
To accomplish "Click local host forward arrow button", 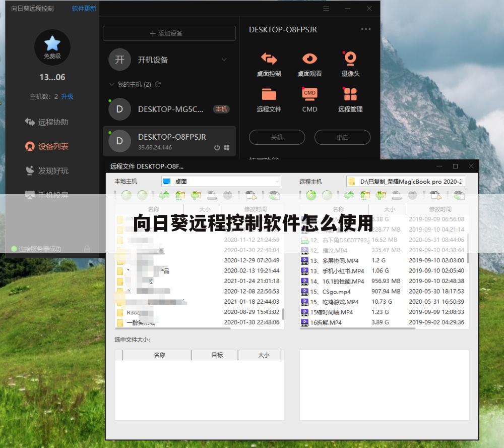I will tap(142, 195).
